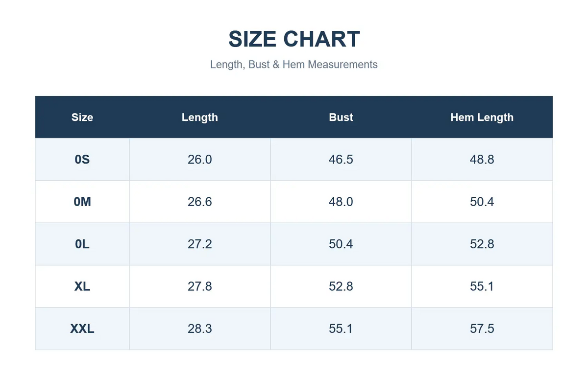Select the 27.2 length cell
This screenshot has height=376, width=588.
[x=200, y=244]
